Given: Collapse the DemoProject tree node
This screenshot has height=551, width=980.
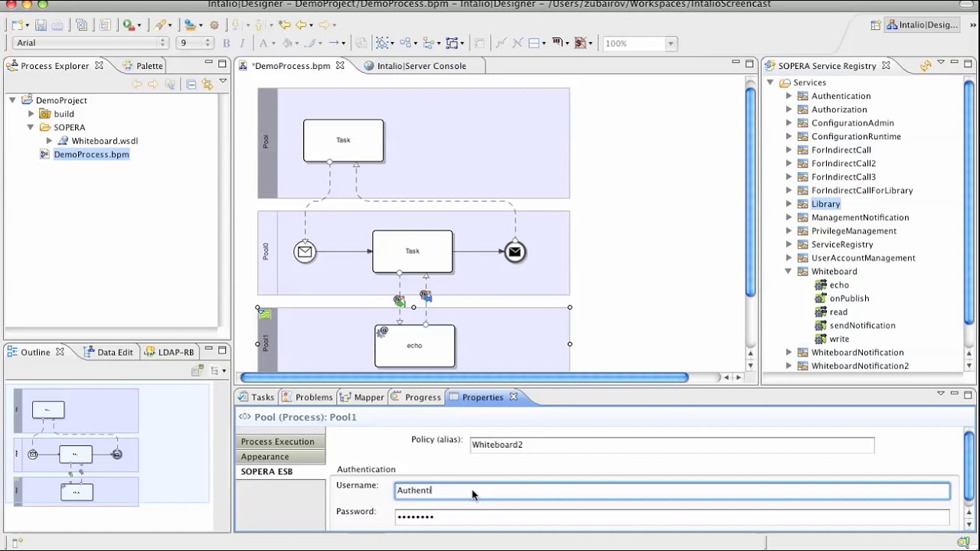Looking at the screenshot, I should (x=13, y=100).
